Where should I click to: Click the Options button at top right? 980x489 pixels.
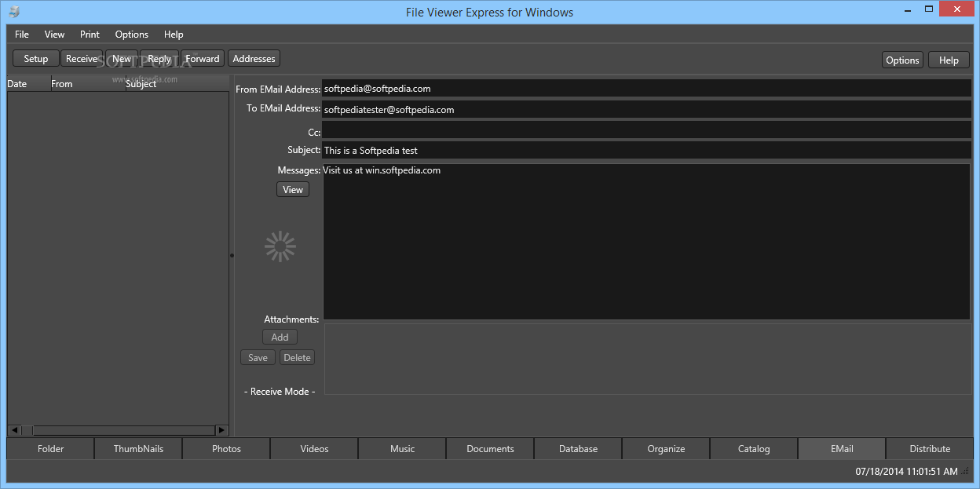pos(902,60)
